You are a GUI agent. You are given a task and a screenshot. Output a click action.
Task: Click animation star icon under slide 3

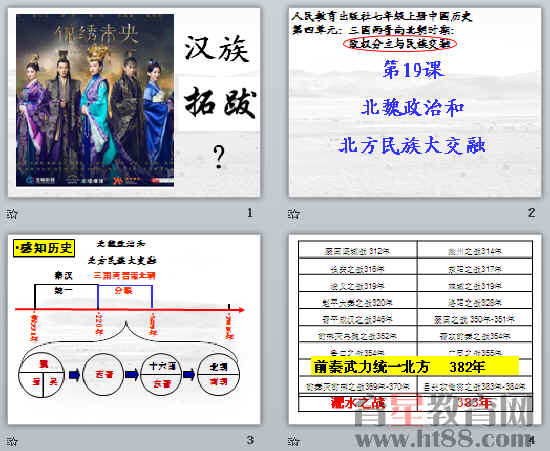coord(12,440)
